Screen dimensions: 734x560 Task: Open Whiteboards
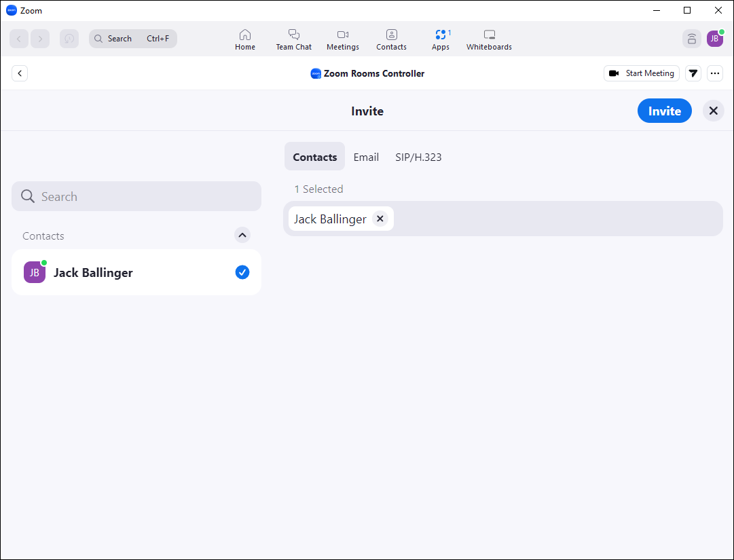(x=489, y=40)
